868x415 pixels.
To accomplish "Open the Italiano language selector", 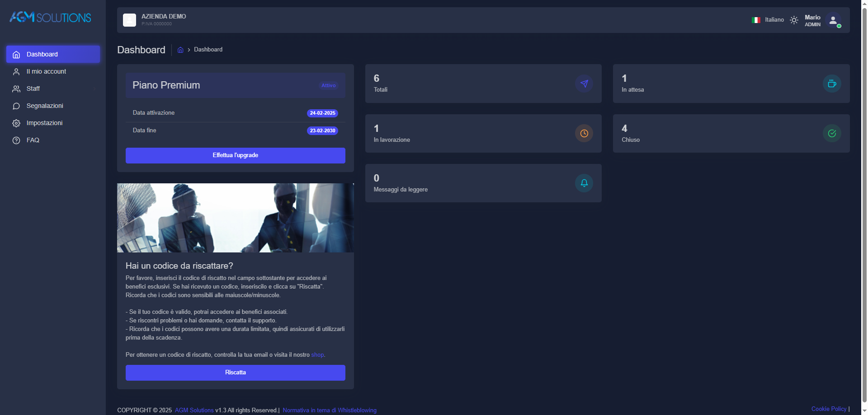I will pyautogui.click(x=768, y=20).
